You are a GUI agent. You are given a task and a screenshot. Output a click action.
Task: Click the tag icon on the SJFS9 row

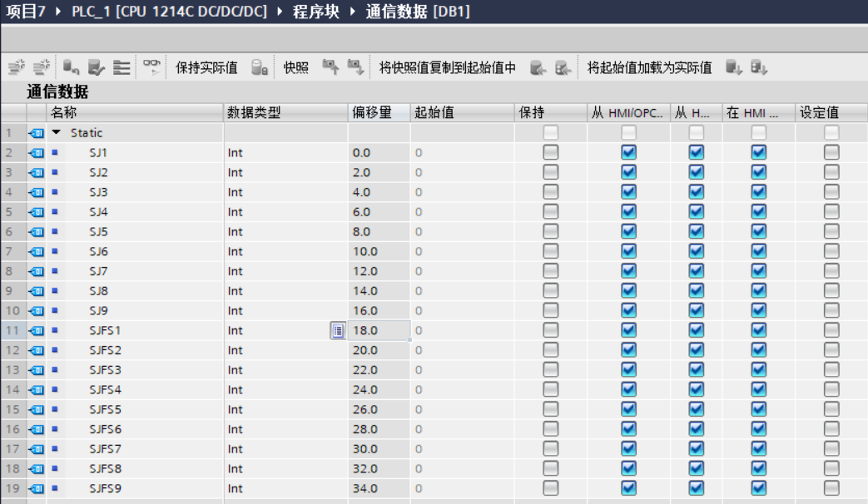[37, 489]
